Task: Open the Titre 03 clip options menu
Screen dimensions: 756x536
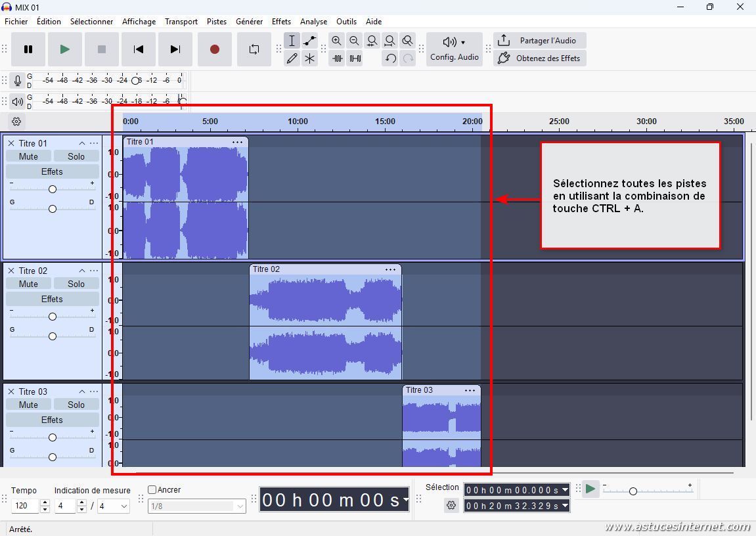Action: click(470, 390)
